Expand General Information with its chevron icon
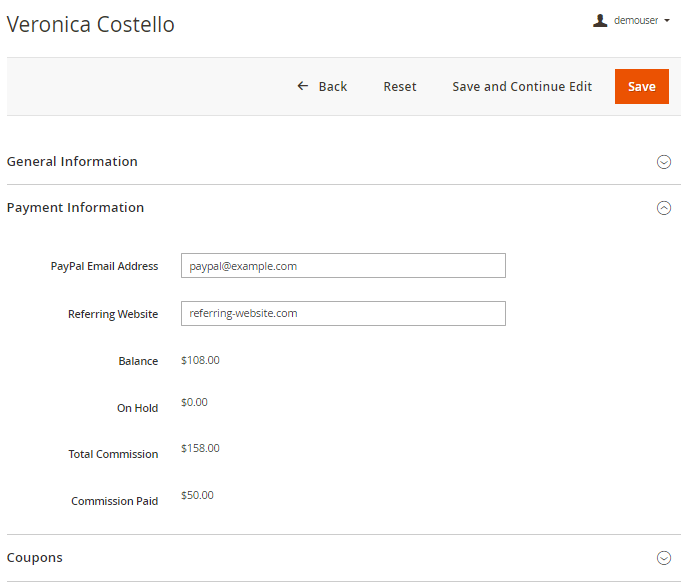This screenshot has width=685, height=588. (663, 162)
